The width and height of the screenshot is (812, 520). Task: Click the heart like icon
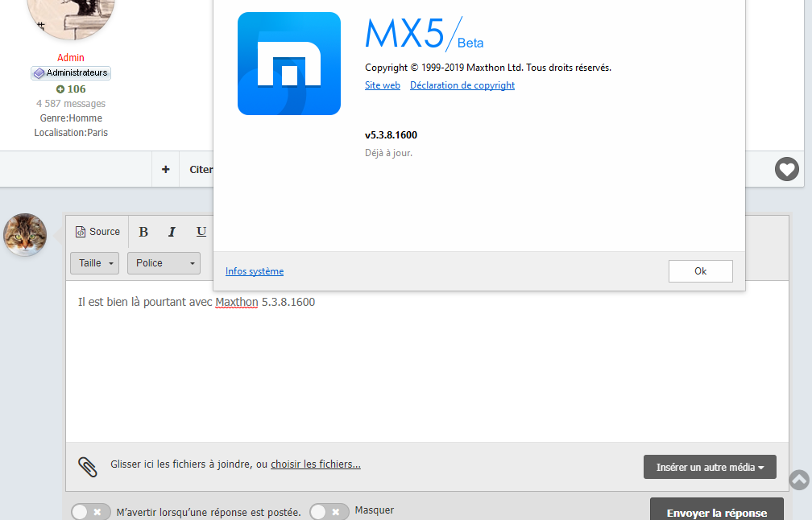786,169
